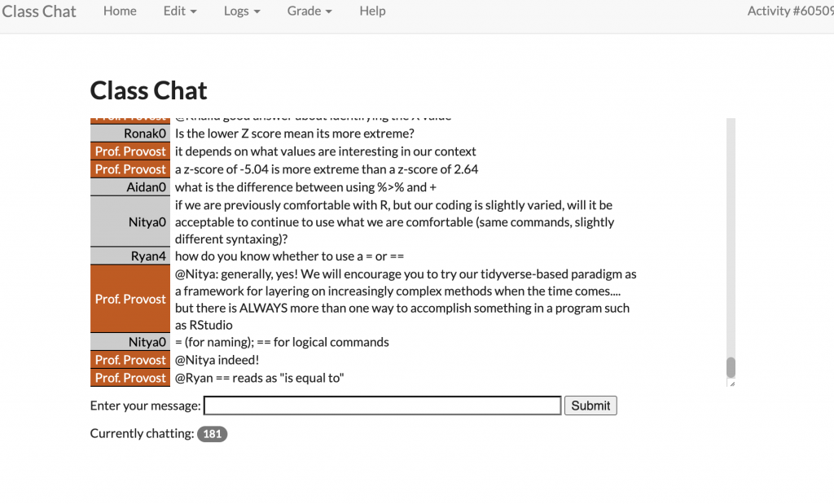The image size is (834, 504).
Task: Open the Home menu item
Action: [x=120, y=11]
